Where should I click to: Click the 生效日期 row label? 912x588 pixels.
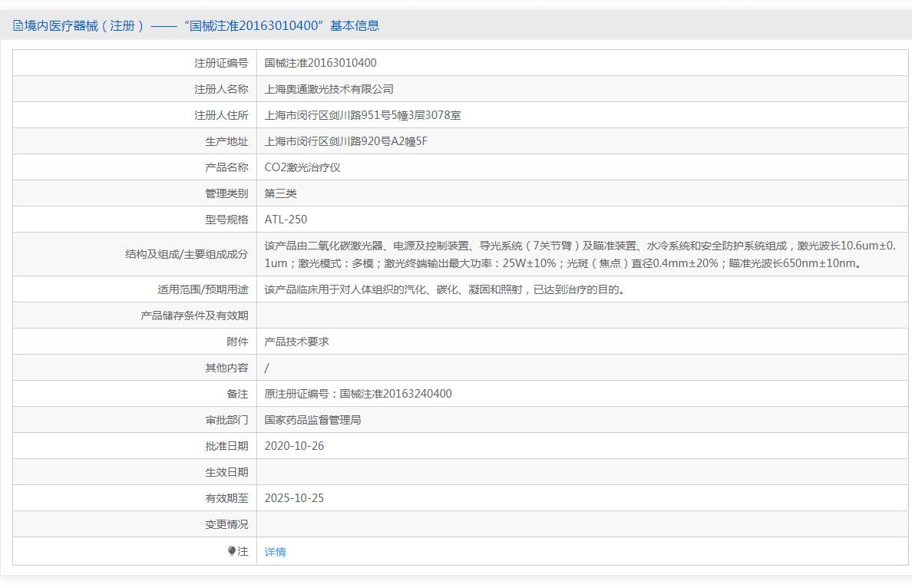click(x=226, y=472)
